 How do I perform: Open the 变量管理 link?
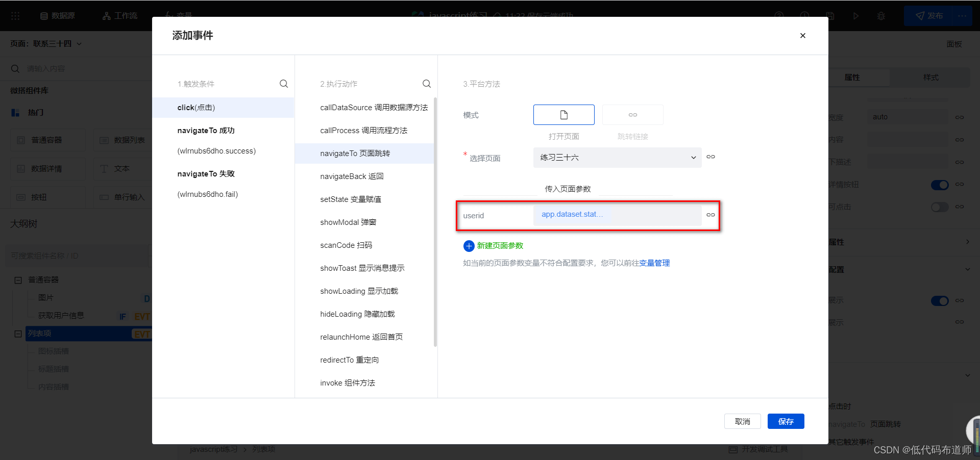(654, 263)
